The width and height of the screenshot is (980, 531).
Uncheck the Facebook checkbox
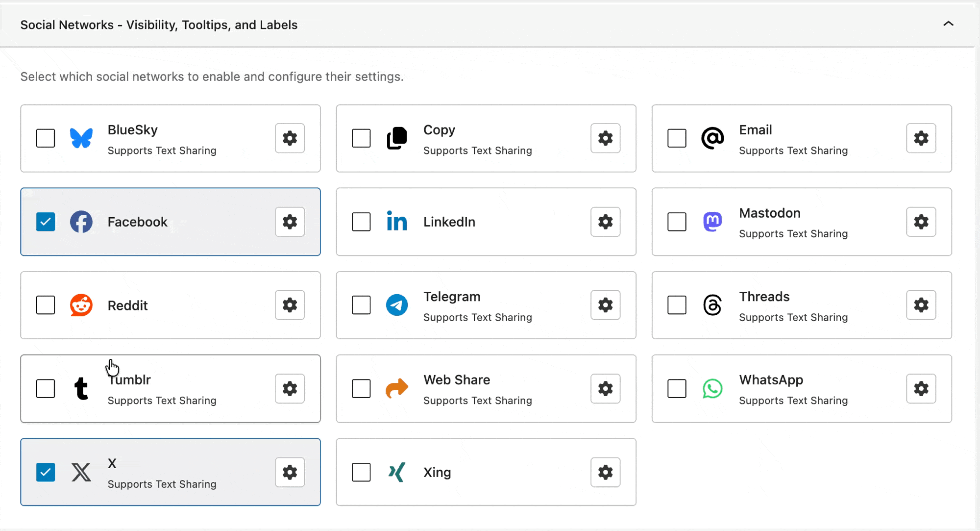46,222
